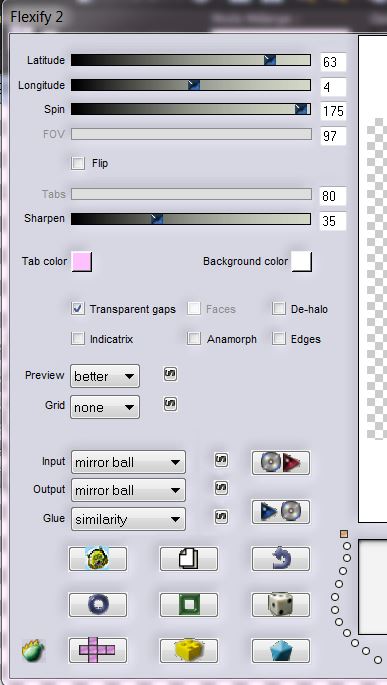Expand the Glue dropdown set to similarity

tap(128, 519)
